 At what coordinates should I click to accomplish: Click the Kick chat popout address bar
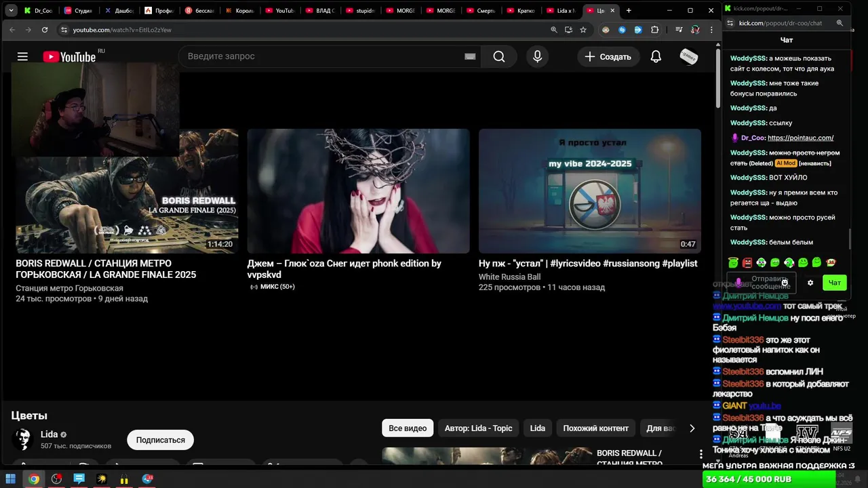(x=780, y=23)
